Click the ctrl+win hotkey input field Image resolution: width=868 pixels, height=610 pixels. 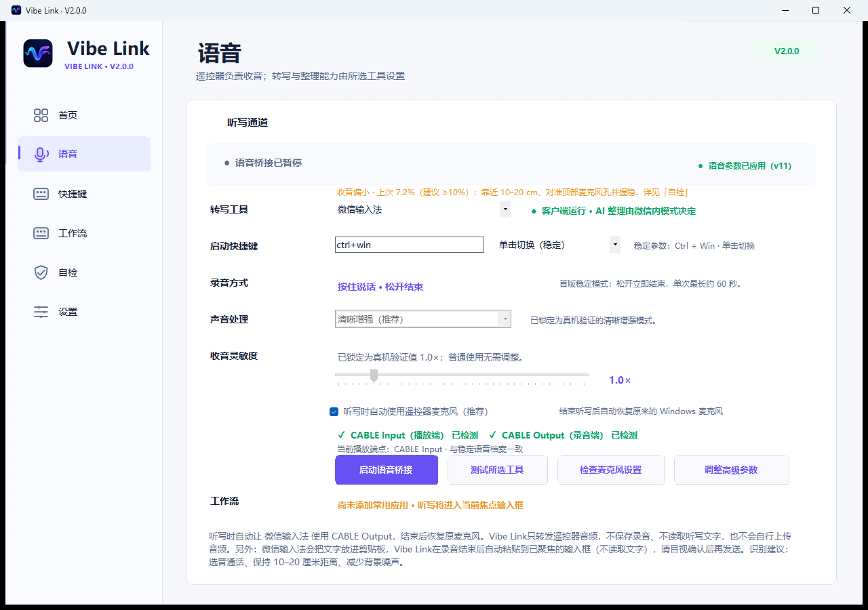[x=410, y=245]
